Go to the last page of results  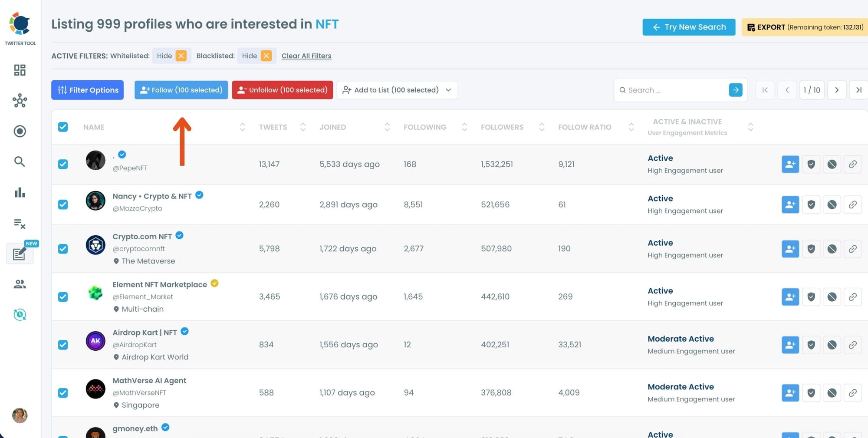tap(858, 90)
